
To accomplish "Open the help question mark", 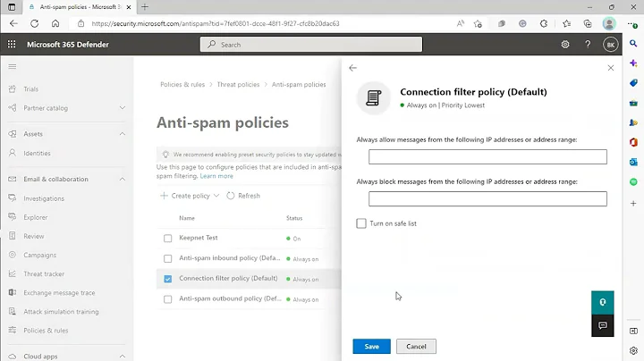I will tap(588, 45).
